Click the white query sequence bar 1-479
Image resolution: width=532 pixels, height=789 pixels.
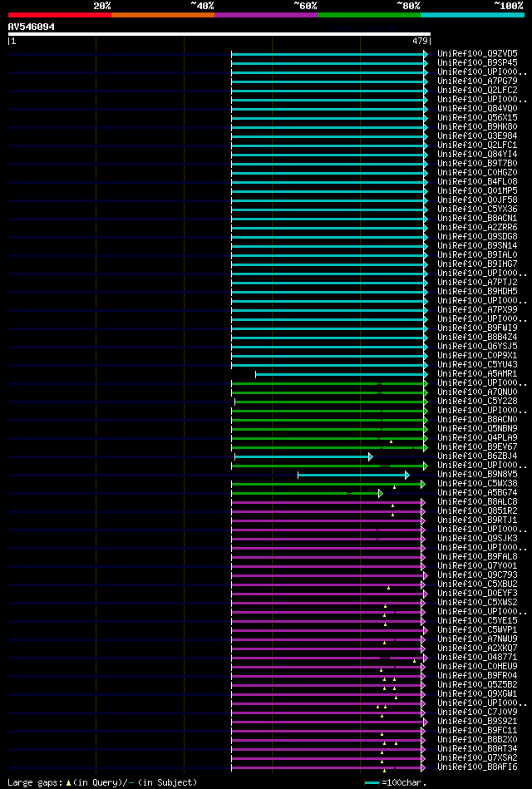219,34
